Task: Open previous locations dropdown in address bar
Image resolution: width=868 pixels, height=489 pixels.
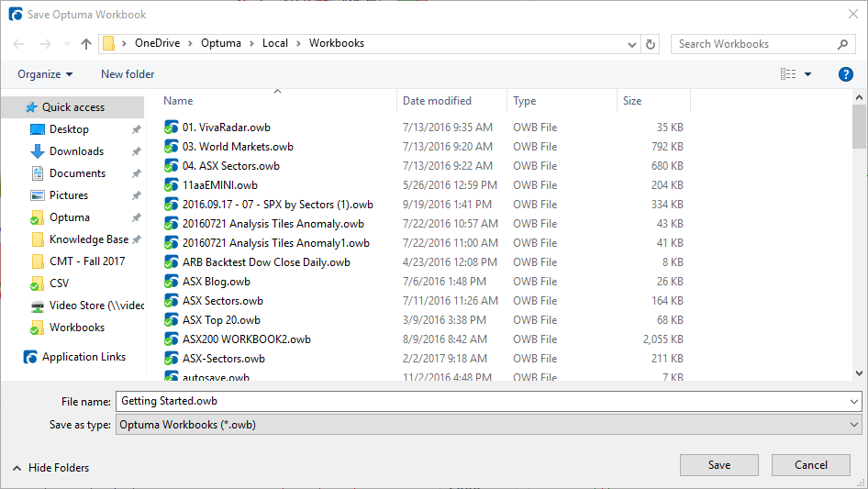Action: [x=631, y=44]
